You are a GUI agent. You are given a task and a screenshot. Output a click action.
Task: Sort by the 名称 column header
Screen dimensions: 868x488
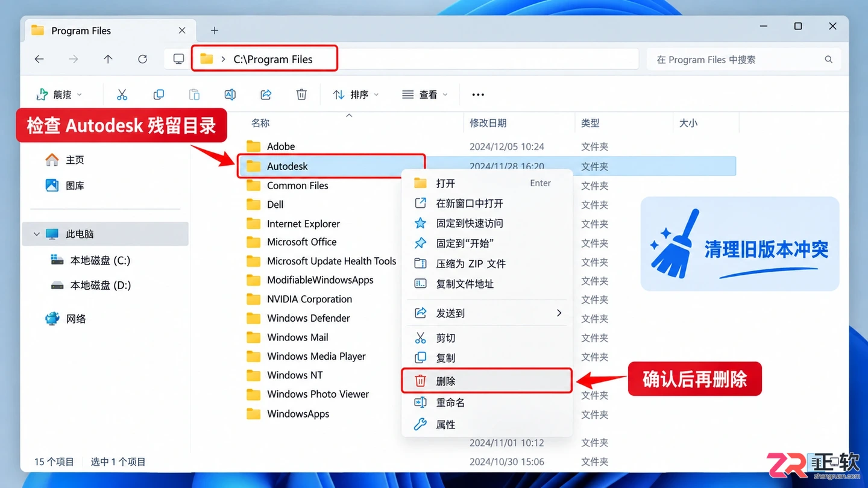[x=260, y=123]
